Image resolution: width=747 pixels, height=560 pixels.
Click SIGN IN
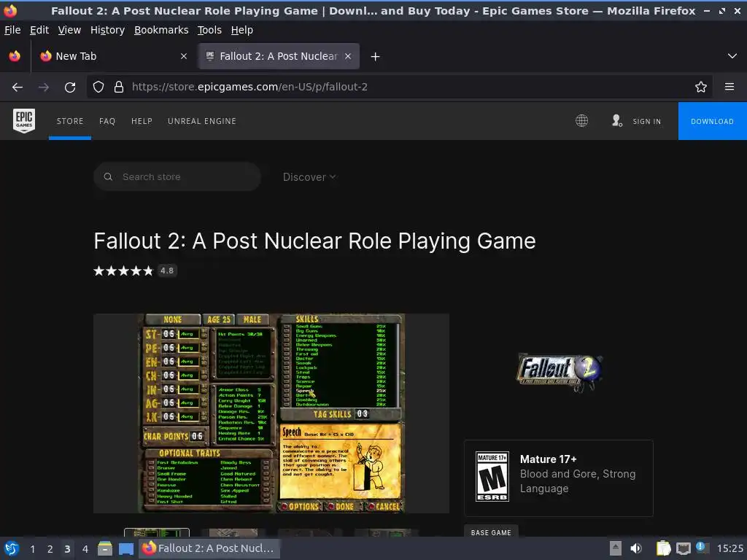tap(647, 122)
